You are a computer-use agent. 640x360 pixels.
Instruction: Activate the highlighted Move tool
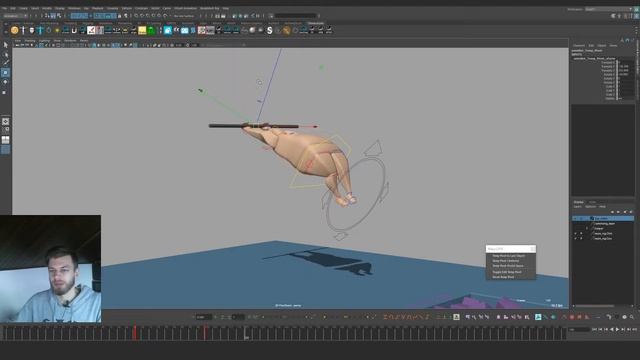pos(5,73)
